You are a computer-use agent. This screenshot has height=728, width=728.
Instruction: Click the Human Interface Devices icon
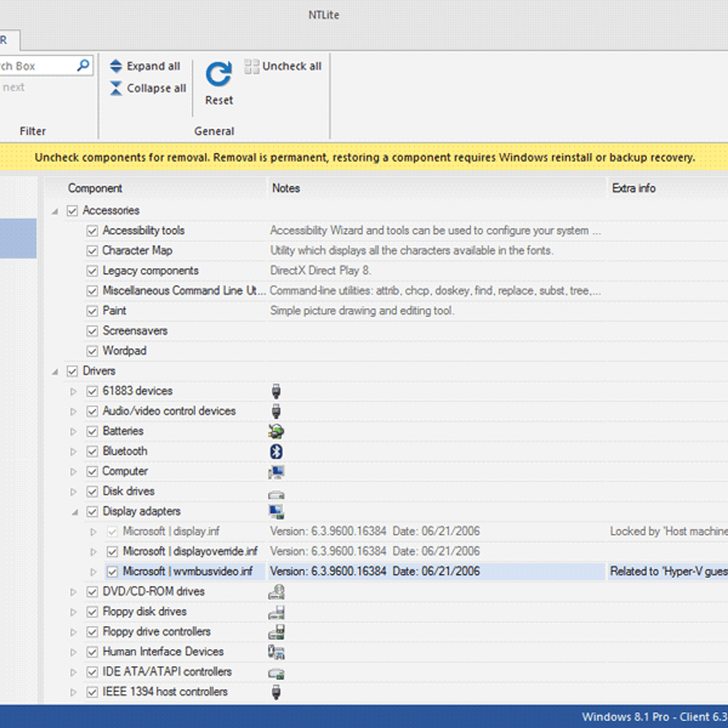point(276,652)
